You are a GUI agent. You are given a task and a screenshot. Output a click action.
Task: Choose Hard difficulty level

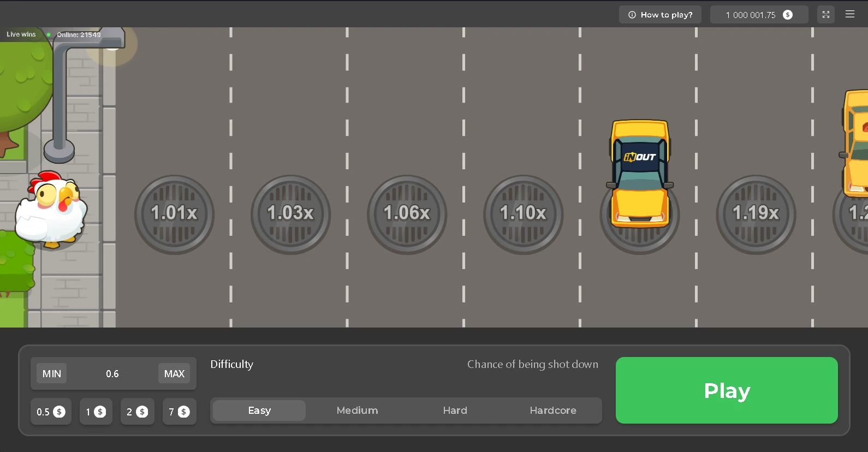pyautogui.click(x=455, y=411)
